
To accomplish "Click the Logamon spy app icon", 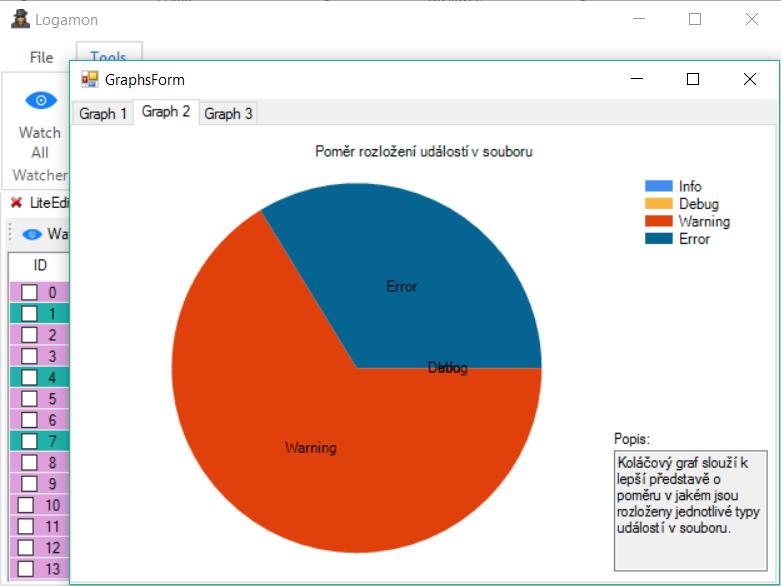I will click(20, 19).
